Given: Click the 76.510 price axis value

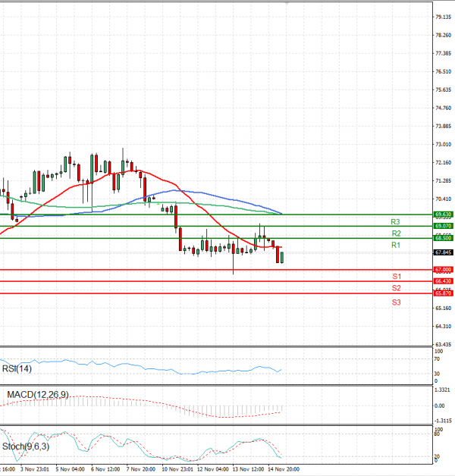Looking at the screenshot, I should (x=443, y=72).
